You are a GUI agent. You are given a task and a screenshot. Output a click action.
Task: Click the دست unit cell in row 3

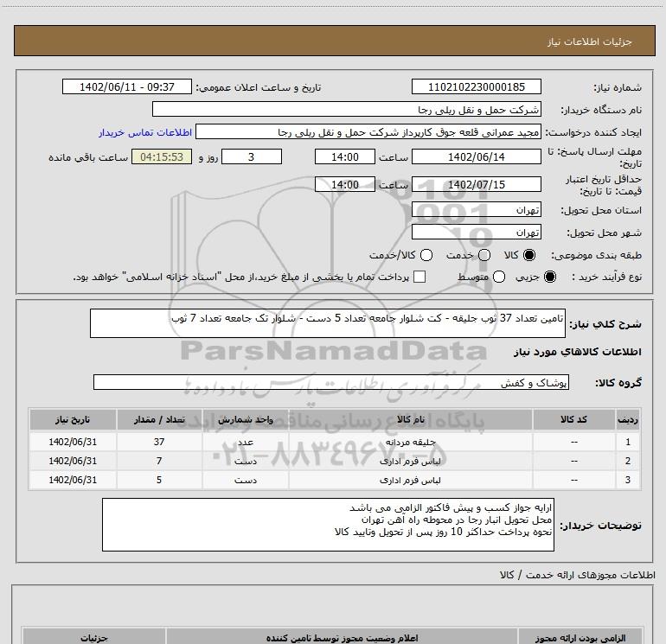click(246, 480)
